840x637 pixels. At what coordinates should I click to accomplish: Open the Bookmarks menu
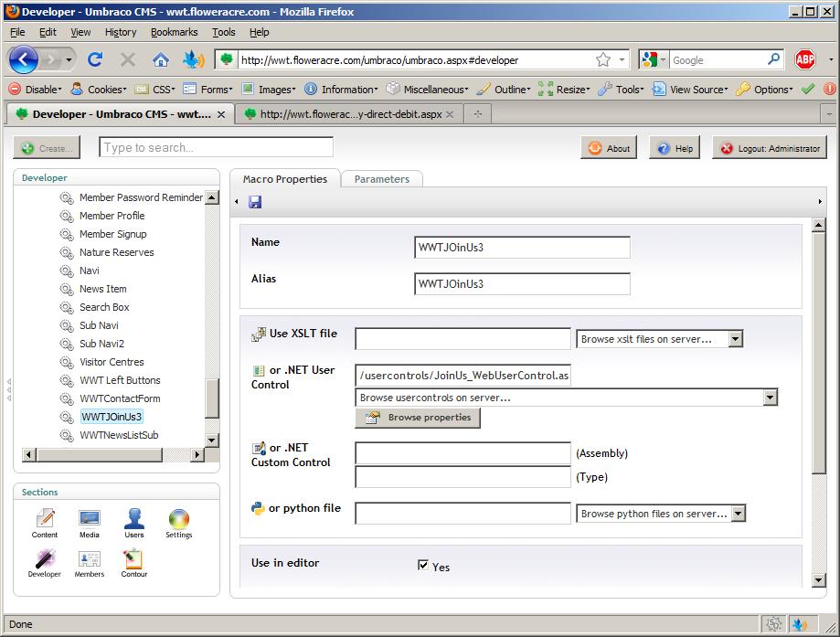coord(174,32)
